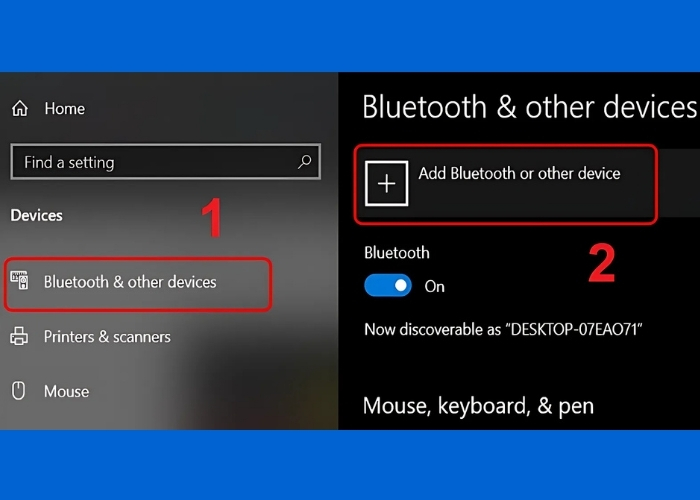Screen dimensions: 700x500
Task: Click the Home house icon
Action: point(20,109)
